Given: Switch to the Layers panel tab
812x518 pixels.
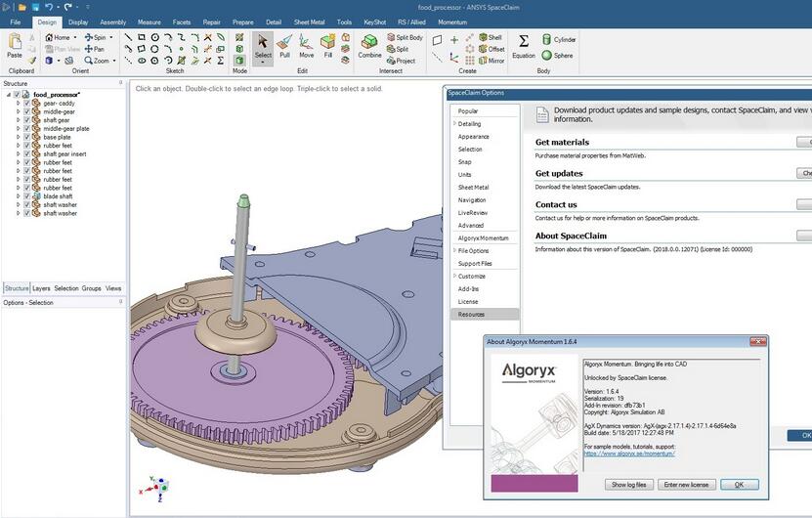Looking at the screenshot, I should tap(41, 288).
